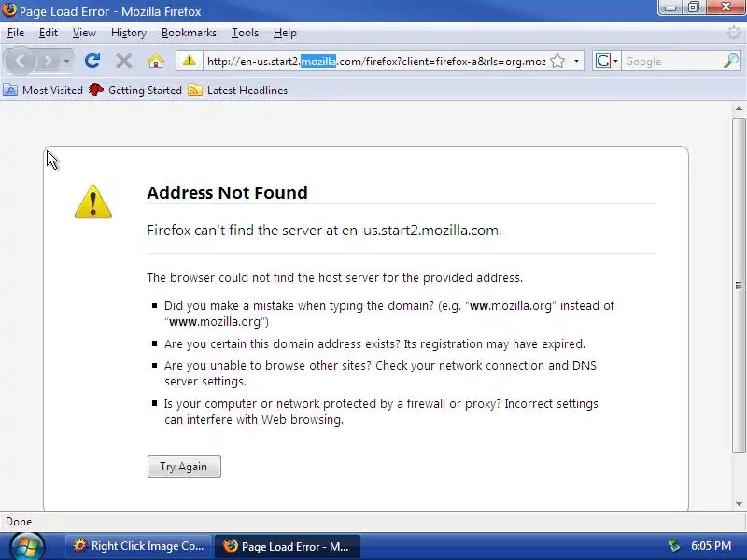Click the system tray network icon

tap(673, 546)
